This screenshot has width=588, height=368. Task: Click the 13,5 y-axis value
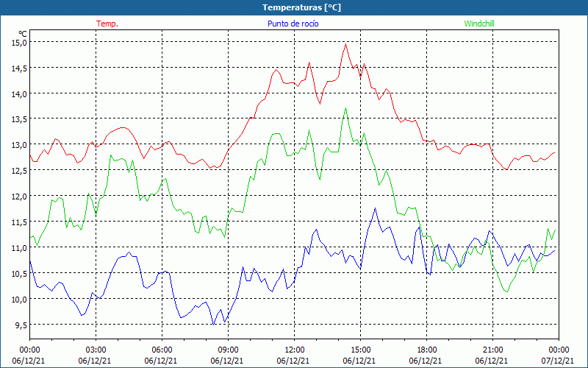(x=19, y=119)
